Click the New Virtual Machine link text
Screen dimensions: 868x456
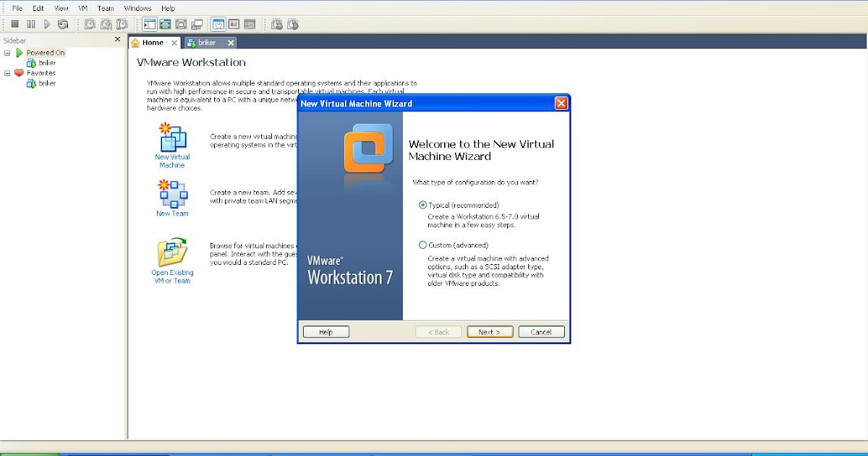172,161
